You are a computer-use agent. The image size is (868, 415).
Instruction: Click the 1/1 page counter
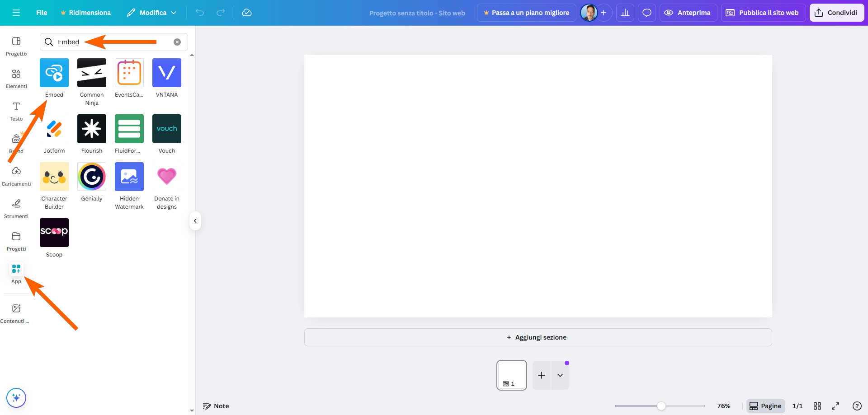click(x=797, y=406)
